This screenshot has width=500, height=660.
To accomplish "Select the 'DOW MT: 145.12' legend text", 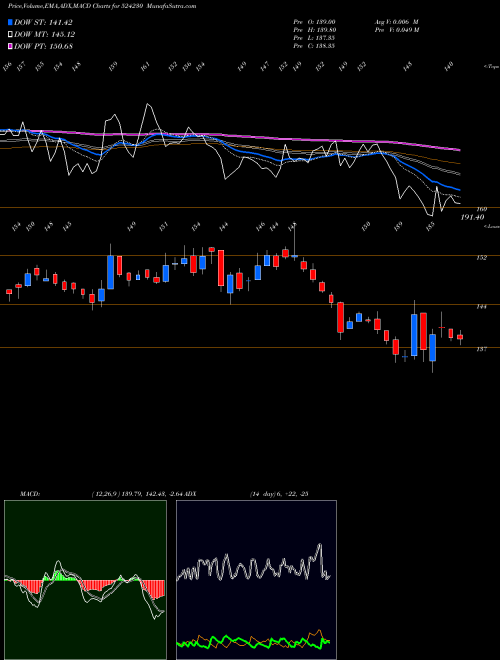I will click(45, 34).
